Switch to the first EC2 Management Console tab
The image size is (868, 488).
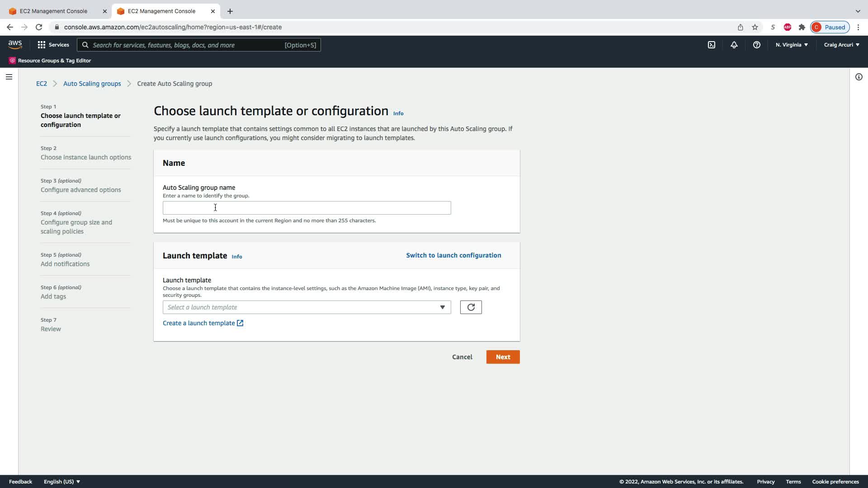tap(53, 11)
